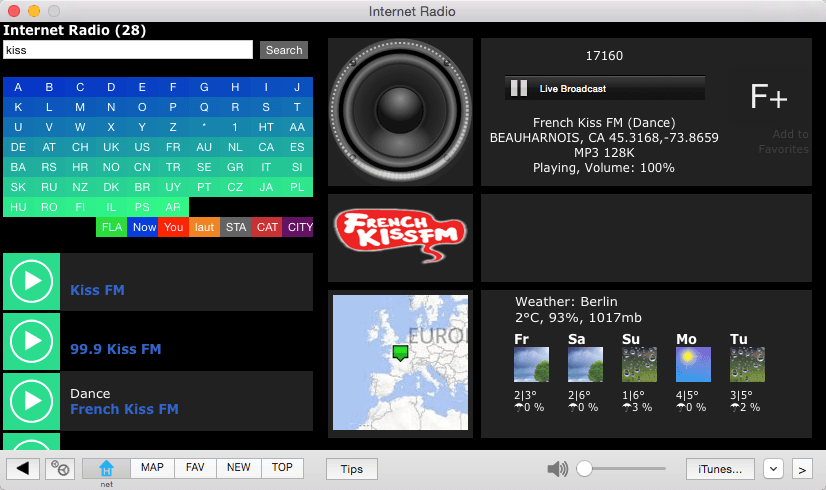This screenshot has width=826, height=490.
Task: Switch to the MAP tab
Action: click(152, 468)
